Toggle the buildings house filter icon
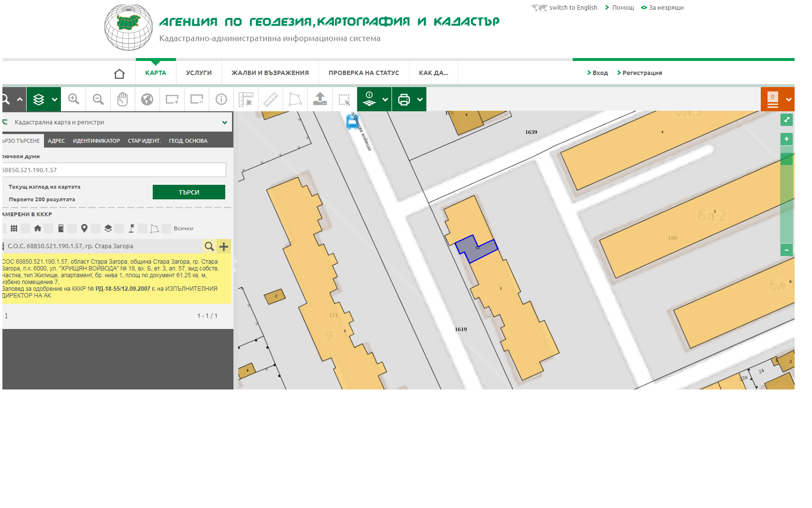 38,228
